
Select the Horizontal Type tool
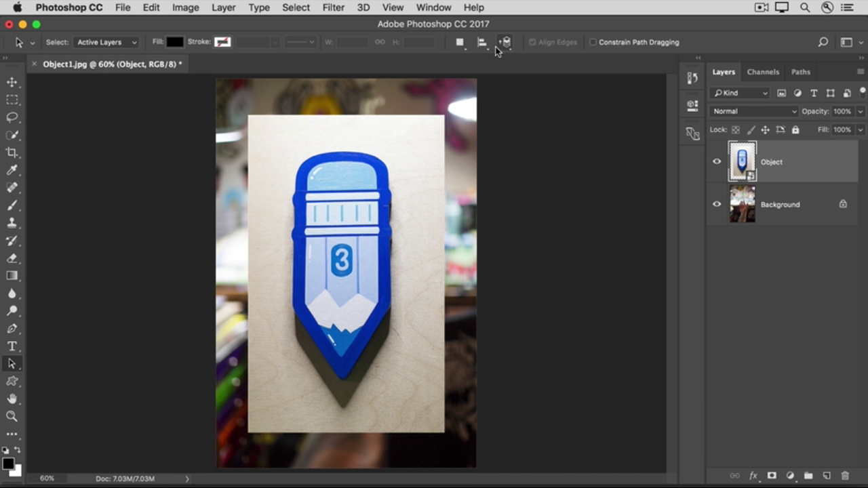coord(12,346)
